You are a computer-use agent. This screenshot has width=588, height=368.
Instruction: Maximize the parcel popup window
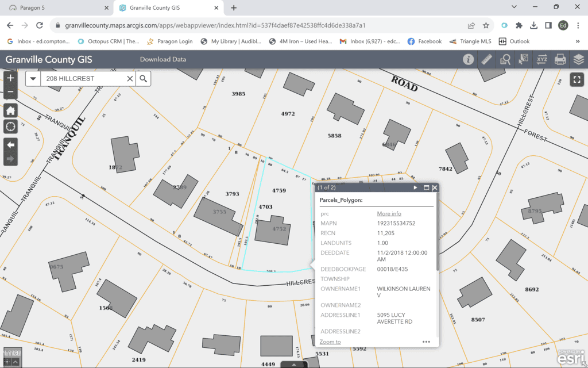[426, 187]
